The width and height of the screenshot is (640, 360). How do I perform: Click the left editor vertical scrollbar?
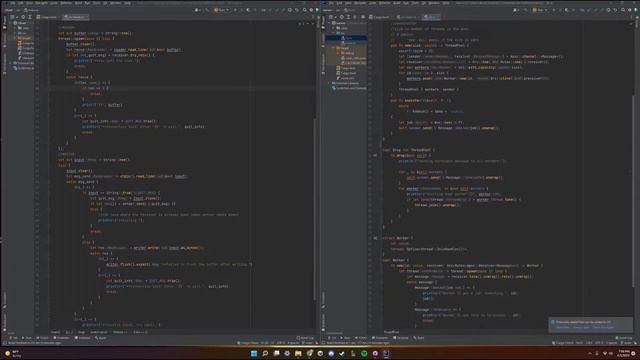(314, 208)
